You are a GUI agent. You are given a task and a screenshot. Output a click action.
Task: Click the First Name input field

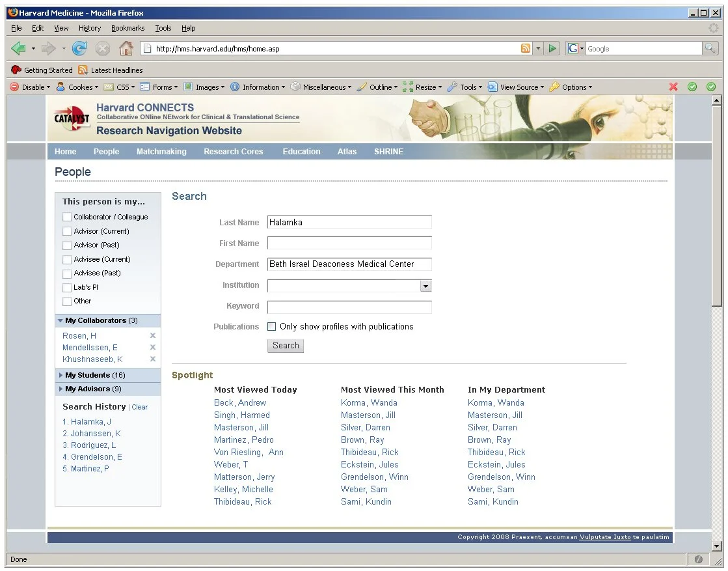tap(349, 243)
